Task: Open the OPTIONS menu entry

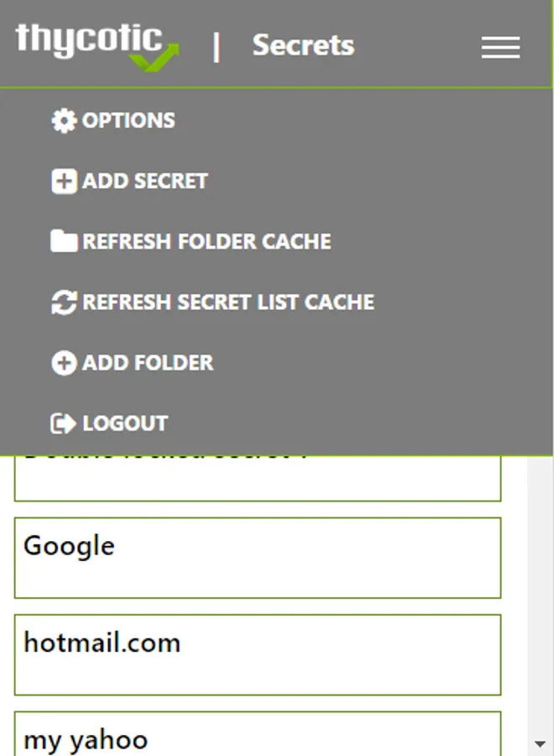Action: [128, 120]
